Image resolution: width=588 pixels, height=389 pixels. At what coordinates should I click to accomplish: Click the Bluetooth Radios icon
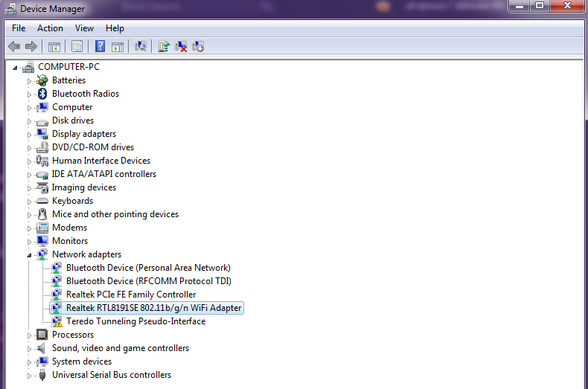pyautogui.click(x=42, y=94)
